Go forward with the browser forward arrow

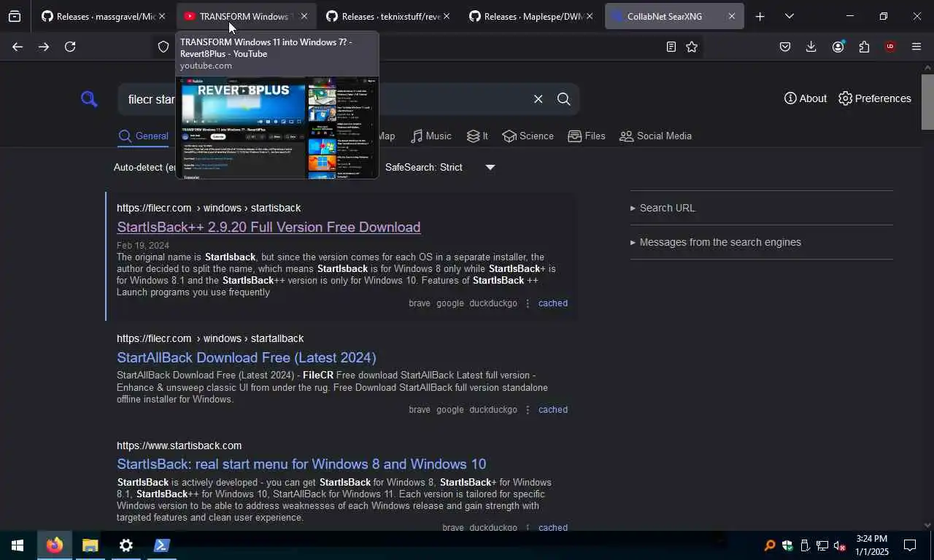44,47
